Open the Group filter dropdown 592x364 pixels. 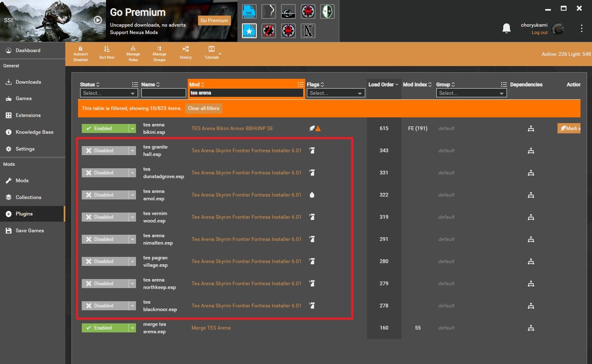pyautogui.click(x=471, y=93)
